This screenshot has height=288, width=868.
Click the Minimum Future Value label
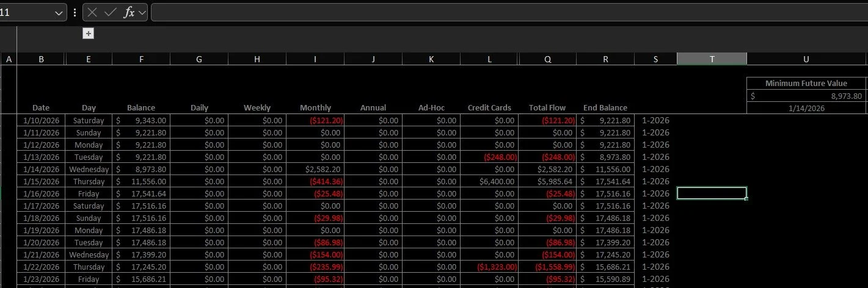pyautogui.click(x=806, y=84)
